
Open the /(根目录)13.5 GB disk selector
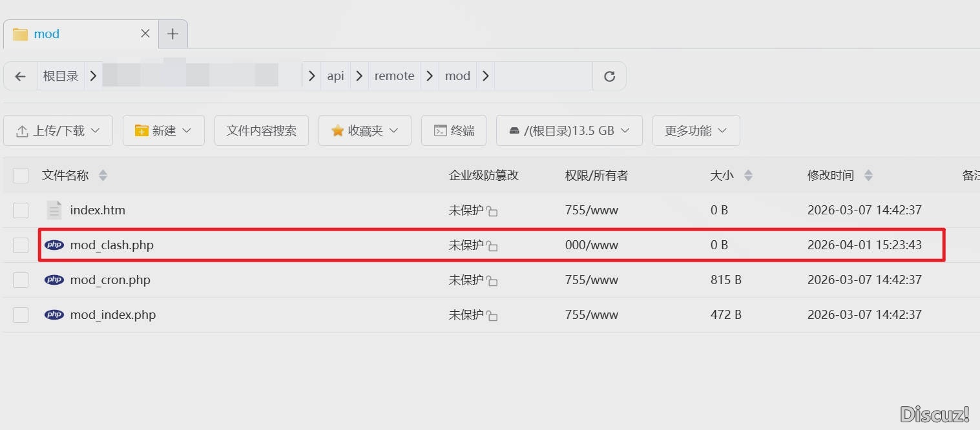pos(568,130)
